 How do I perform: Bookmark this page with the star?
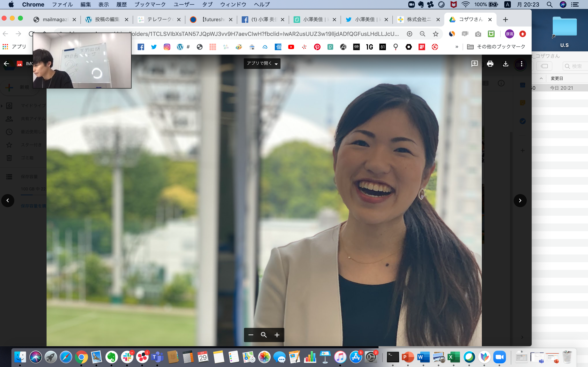click(435, 34)
